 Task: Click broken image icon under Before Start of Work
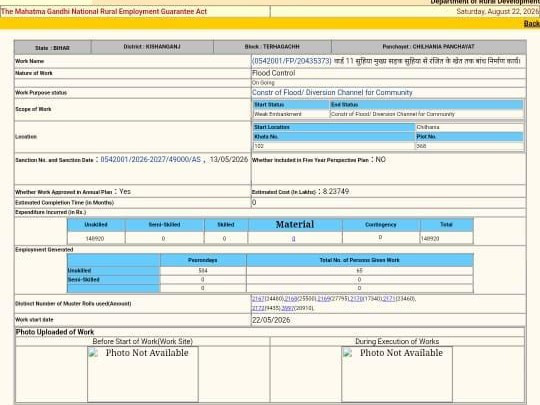click(x=93, y=353)
